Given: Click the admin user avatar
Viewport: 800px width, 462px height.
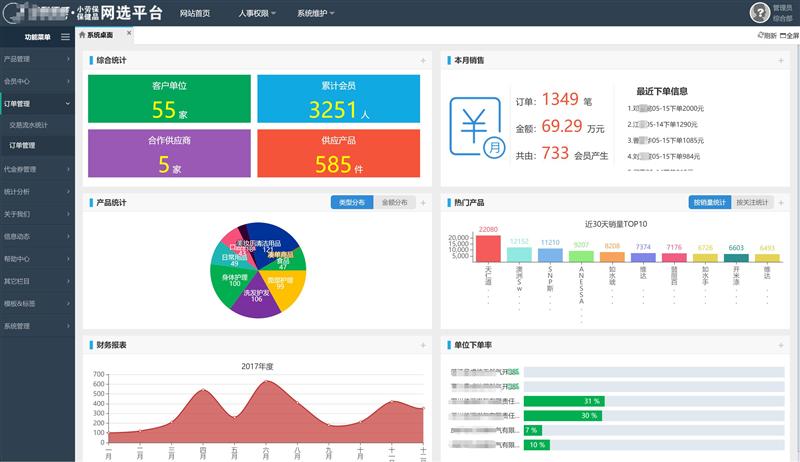Looking at the screenshot, I should click(x=759, y=12).
